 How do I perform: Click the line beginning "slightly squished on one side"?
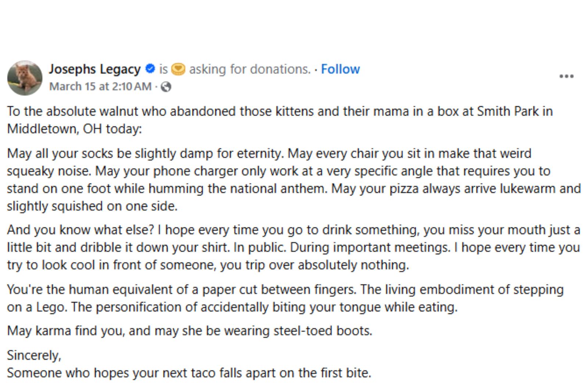(x=92, y=206)
